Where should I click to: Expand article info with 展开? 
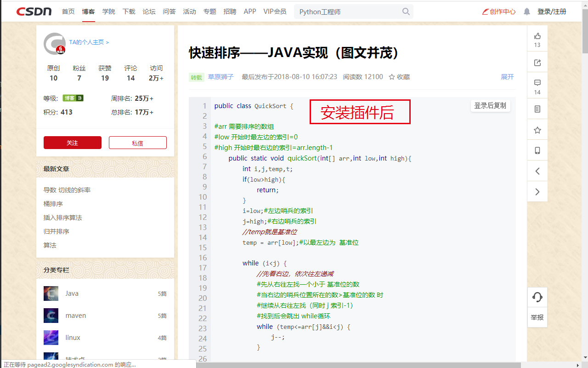tap(507, 77)
